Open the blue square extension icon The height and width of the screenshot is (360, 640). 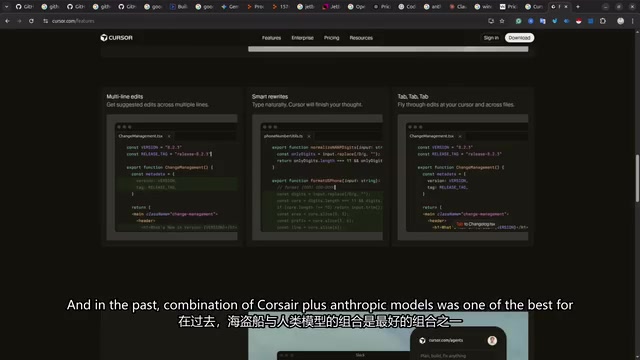point(591,21)
